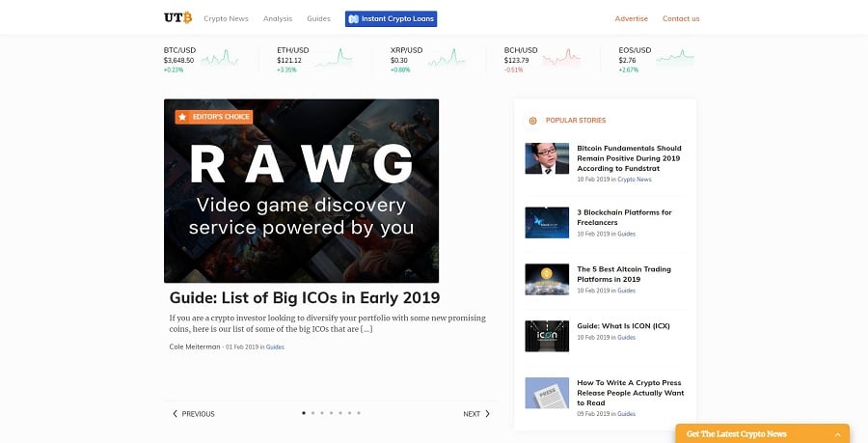Screen dimensions: 868x443
Task: Expand the Get The Latest Crypto News bar
Action: coord(762,434)
